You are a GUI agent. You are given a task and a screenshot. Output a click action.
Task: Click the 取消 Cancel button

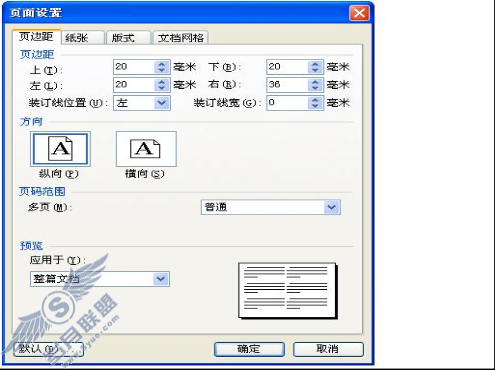click(328, 349)
